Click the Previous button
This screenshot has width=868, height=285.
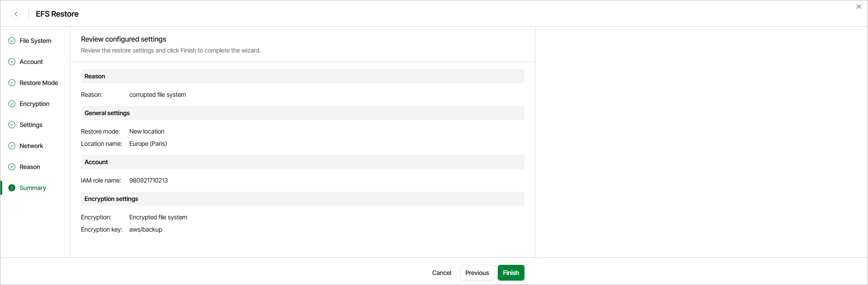(477, 273)
